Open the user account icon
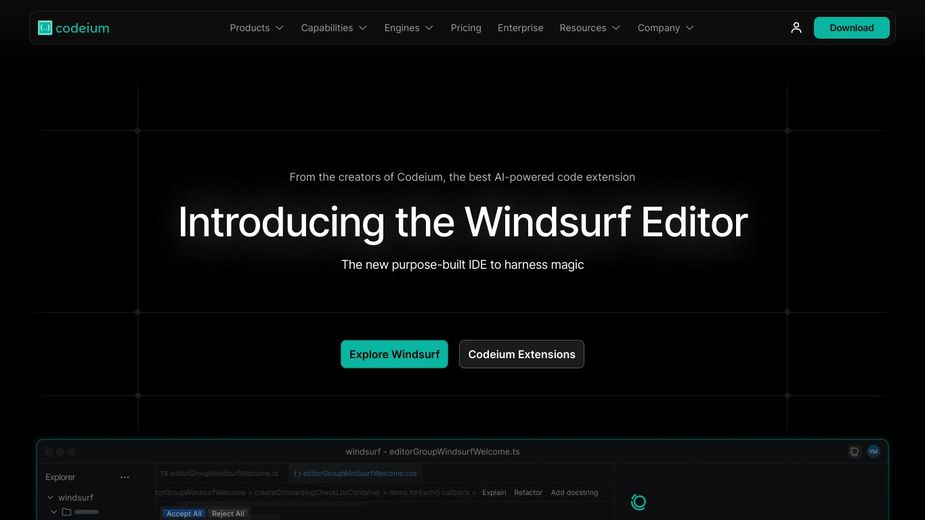 pyautogui.click(x=796, y=28)
